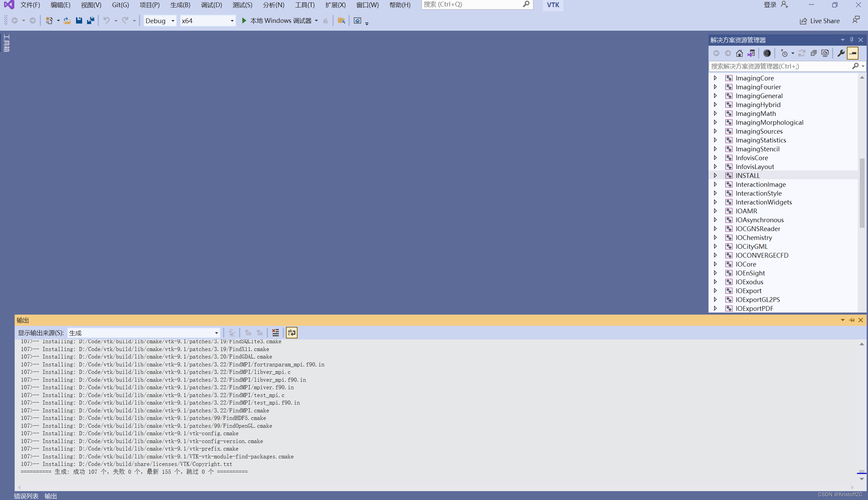
Task: Toggle Show All Files in Solution Explorer
Action: 825,53
